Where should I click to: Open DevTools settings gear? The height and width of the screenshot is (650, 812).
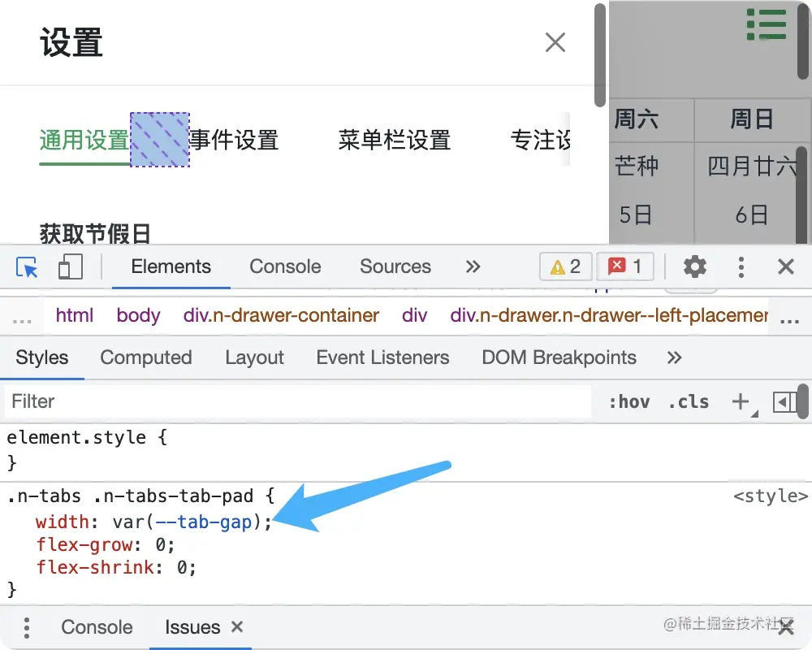tap(695, 267)
